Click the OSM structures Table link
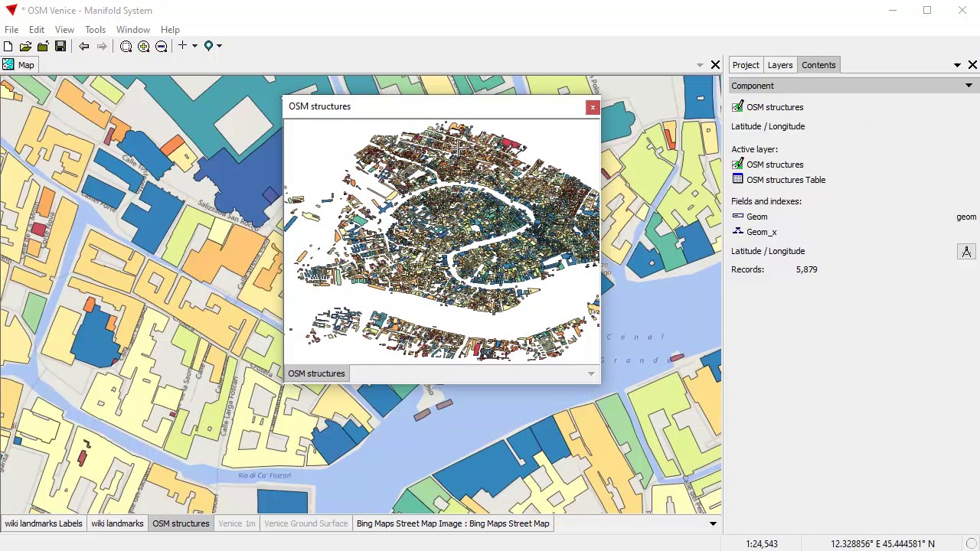Viewport: 980px width, 551px height. tap(786, 180)
